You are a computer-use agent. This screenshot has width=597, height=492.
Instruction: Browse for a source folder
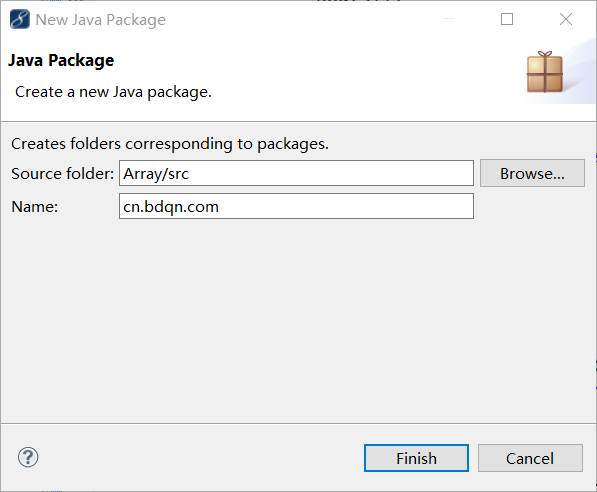(532, 173)
